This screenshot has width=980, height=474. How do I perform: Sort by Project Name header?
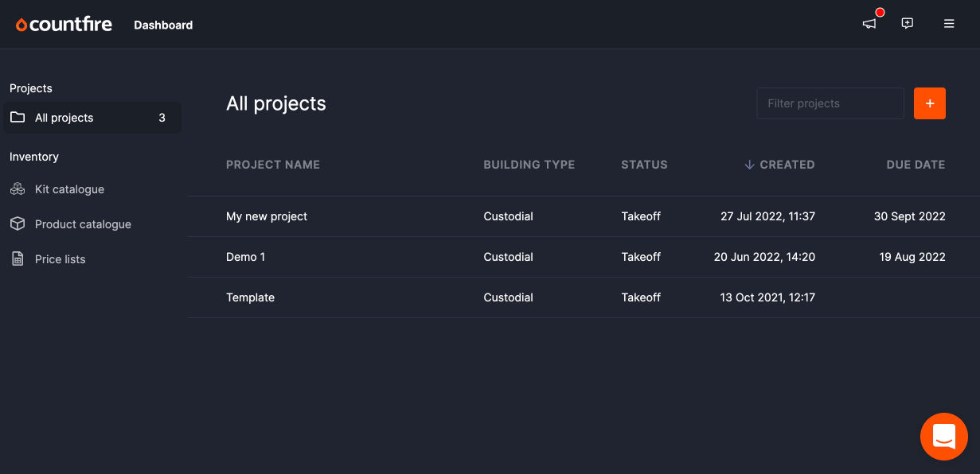click(273, 165)
